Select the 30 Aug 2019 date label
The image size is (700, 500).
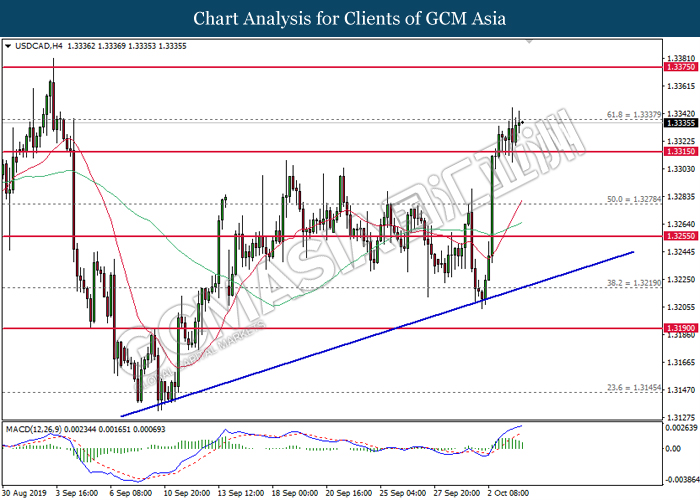27,493
